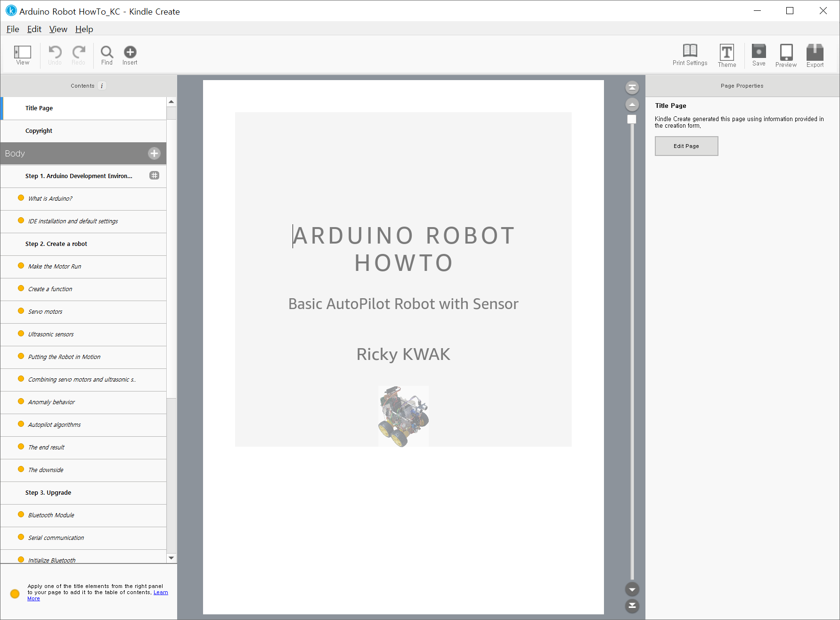Select Title Page in contents

tap(84, 108)
